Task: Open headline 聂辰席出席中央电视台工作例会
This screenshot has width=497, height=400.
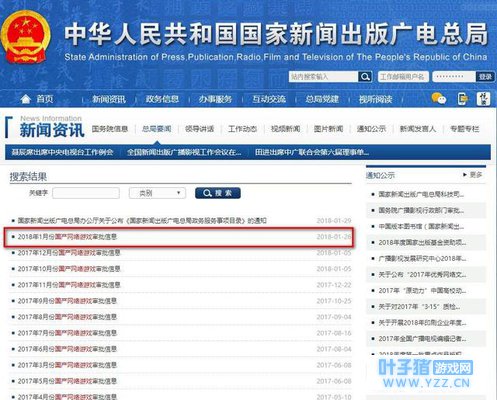Action: point(62,152)
